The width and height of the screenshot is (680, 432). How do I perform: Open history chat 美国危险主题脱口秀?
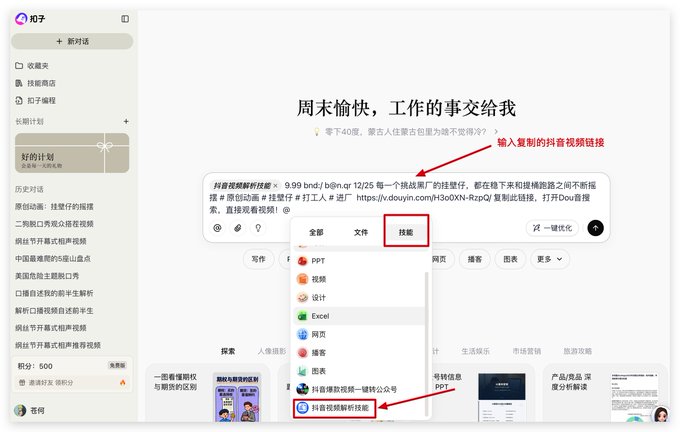[x=47, y=276]
